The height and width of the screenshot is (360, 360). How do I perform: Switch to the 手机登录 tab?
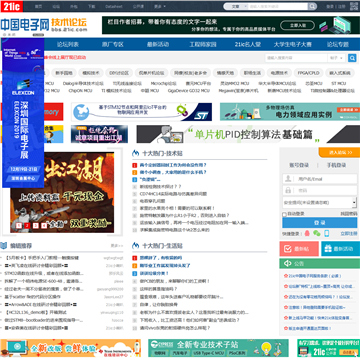click(x=336, y=165)
